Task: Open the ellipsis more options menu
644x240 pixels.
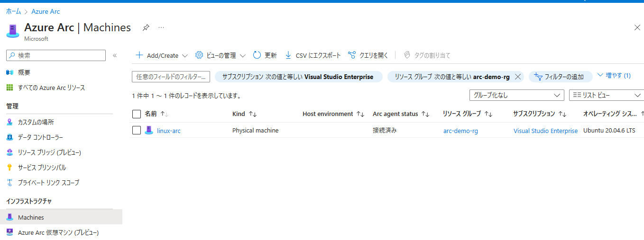Action: click(161, 28)
